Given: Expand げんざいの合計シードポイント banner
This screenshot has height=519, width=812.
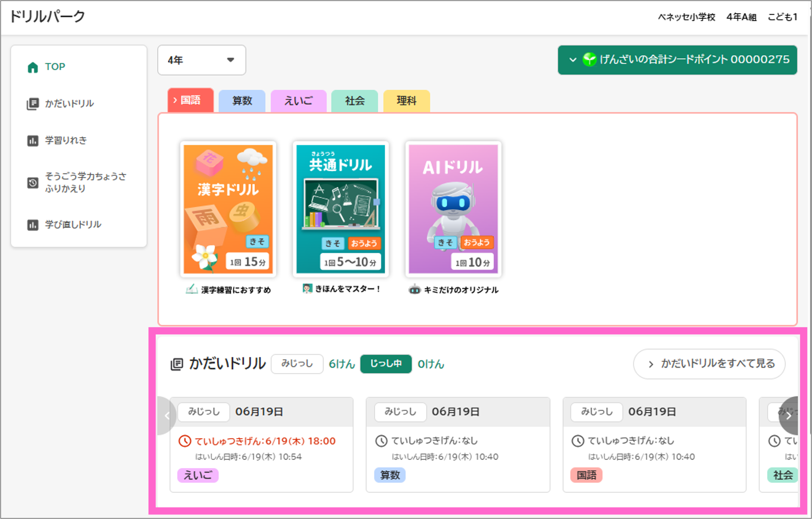Looking at the screenshot, I should 677,60.
